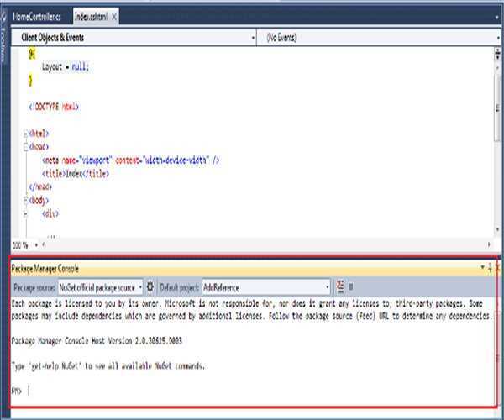Open the Default project dropdown
This screenshot has width=504, height=420.
[x=326, y=286]
